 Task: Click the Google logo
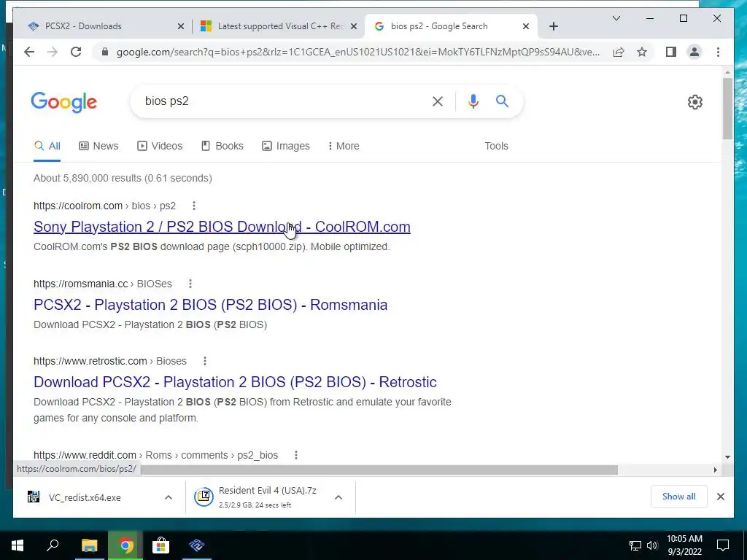(x=64, y=102)
